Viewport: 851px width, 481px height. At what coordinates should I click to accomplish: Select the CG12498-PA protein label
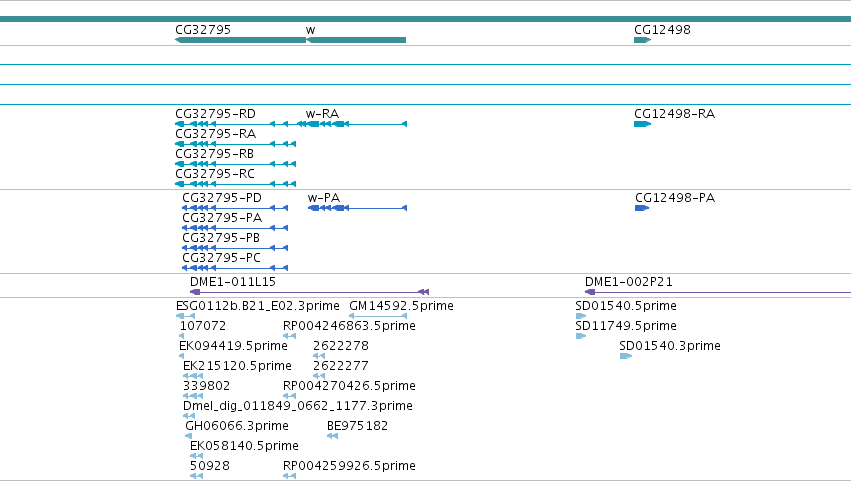pyautogui.click(x=675, y=198)
